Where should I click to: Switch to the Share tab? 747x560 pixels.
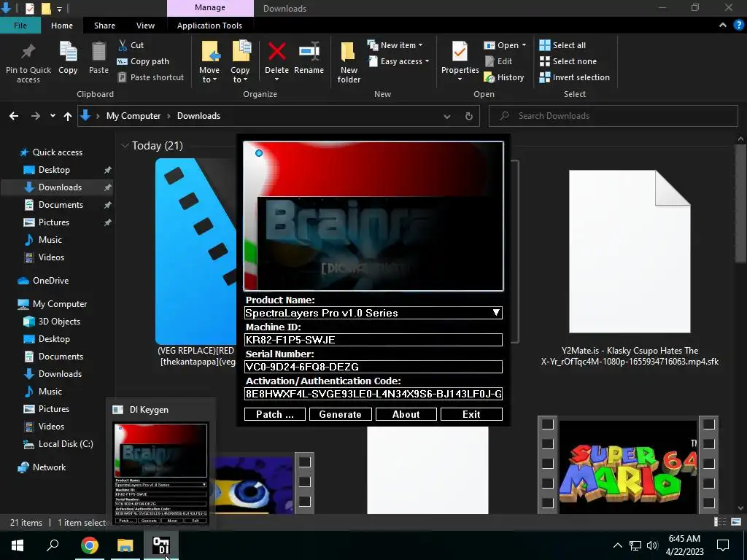coord(104,26)
